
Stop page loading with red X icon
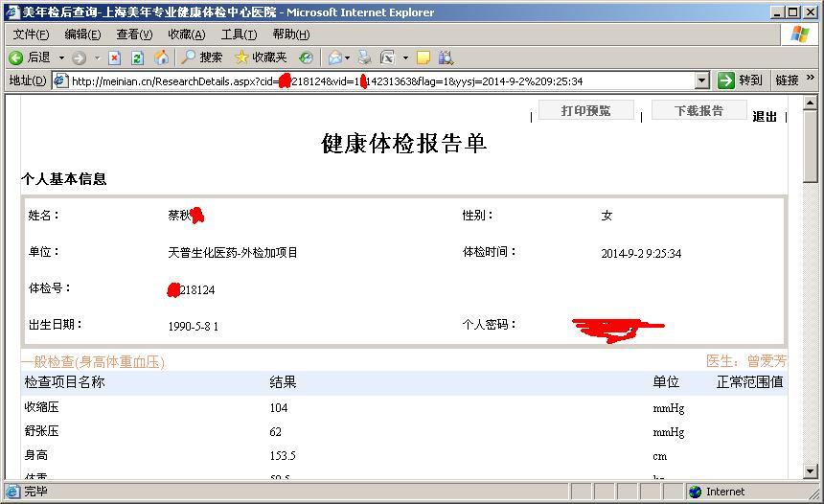coord(115,57)
